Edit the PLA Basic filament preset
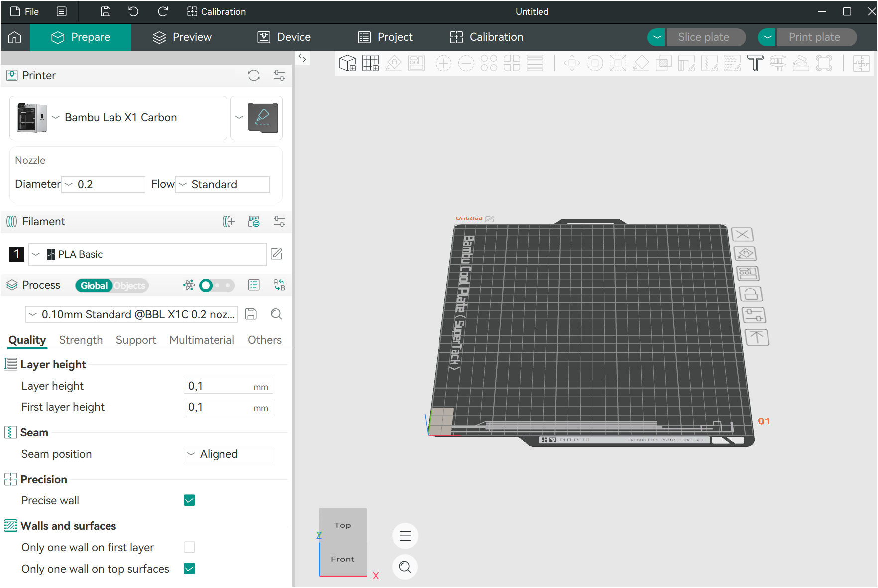Image resolution: width=878 pixels, height=588 pixels. (276, 254)
